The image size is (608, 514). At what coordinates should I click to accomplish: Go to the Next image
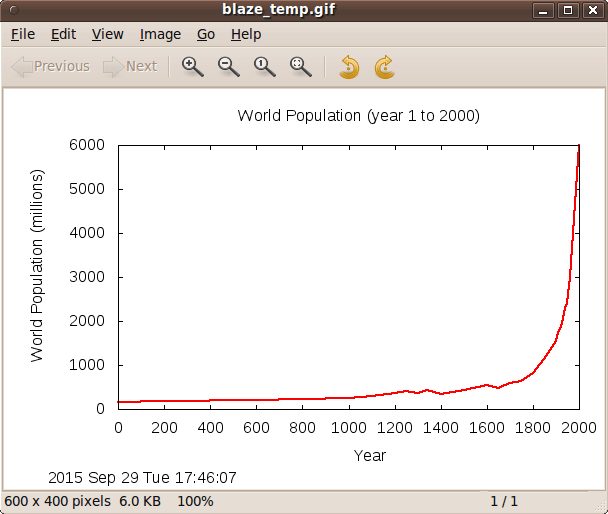(x=130, y=66)
